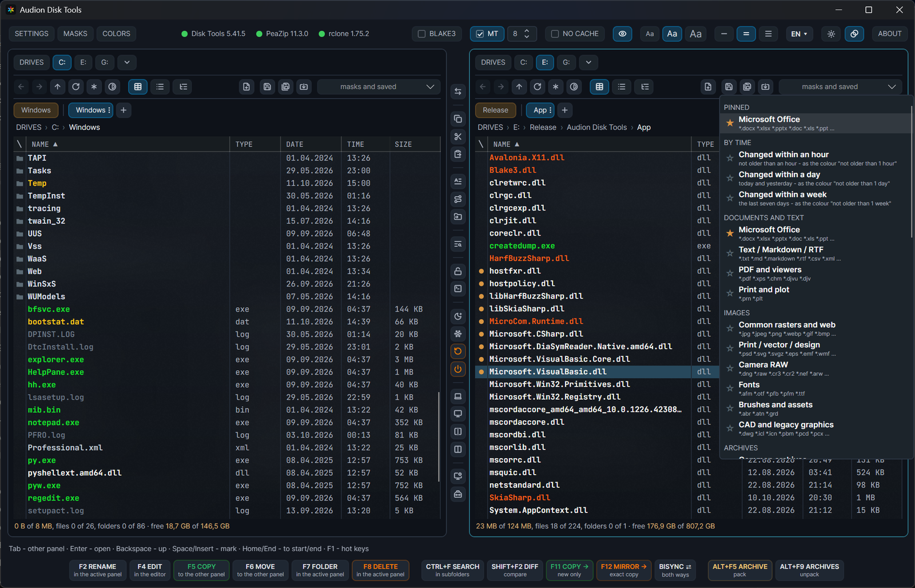Click the search list icon in center toolbar
Screen dimensions: 915x588
pyautogui.click(x=458, y=244)
